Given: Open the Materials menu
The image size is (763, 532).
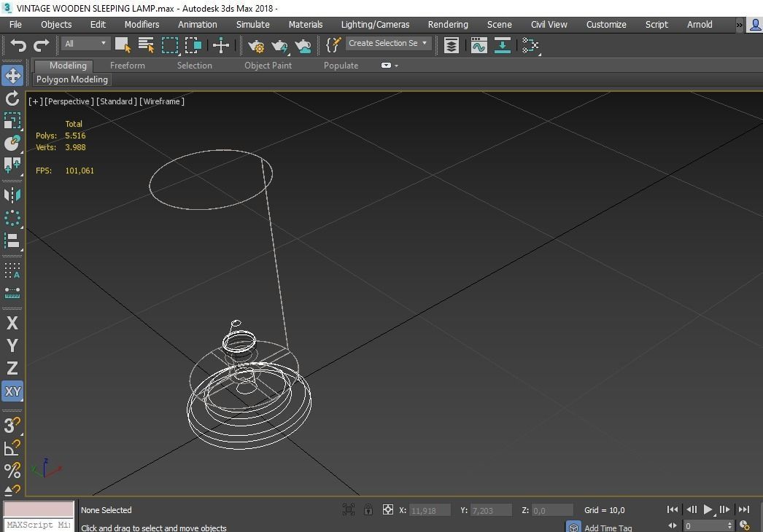Looking at the screenshot, I should click(306, 24).
